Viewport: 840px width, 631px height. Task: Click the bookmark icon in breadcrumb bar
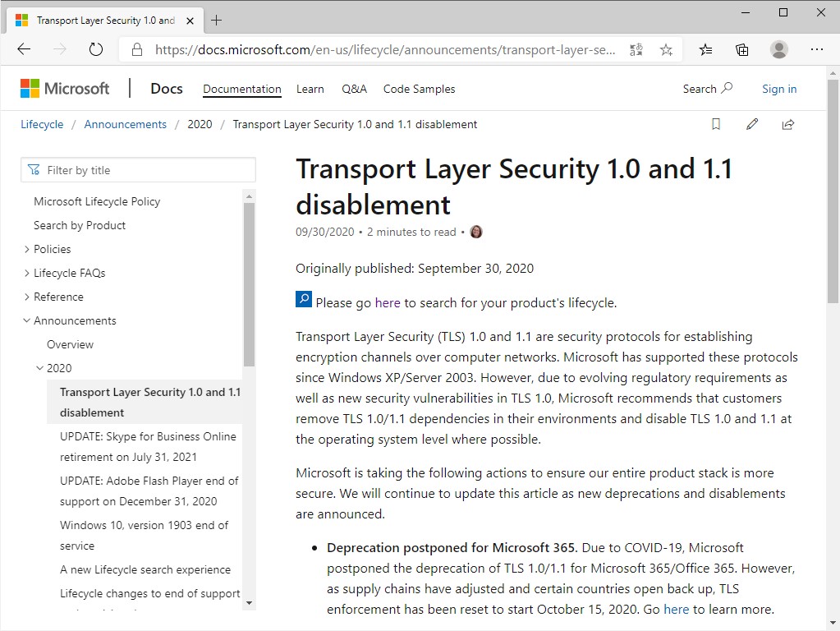(x=716, y=125)
